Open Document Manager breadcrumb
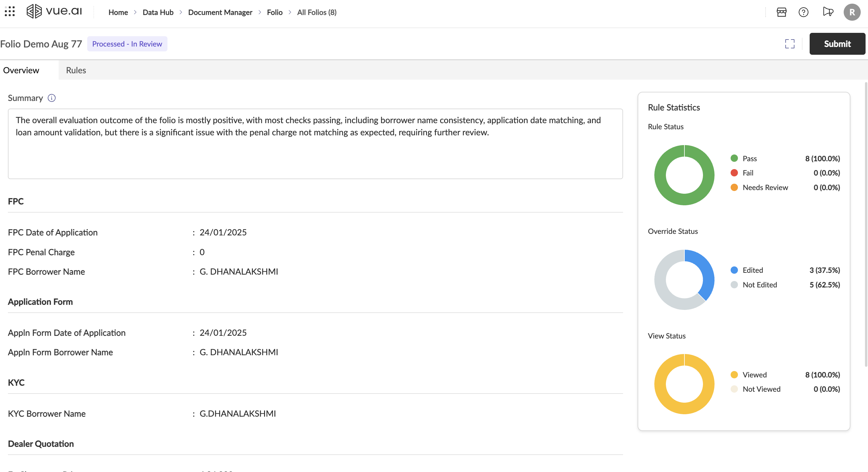This screenshot has height=472, width=868. pos(220,12)
